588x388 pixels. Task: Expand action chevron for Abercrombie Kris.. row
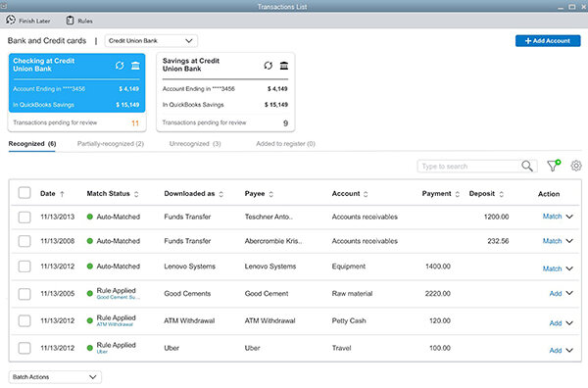[x=569, y=241]
